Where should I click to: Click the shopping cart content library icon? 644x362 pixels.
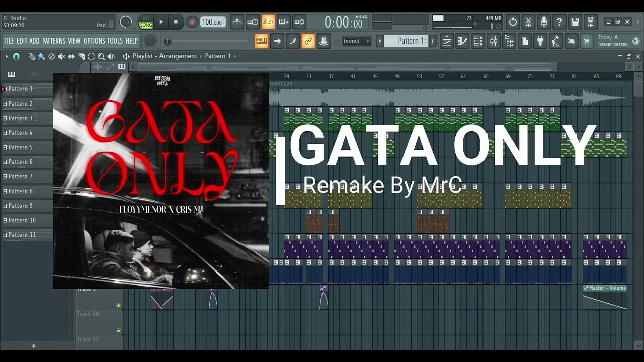[587, 41]
